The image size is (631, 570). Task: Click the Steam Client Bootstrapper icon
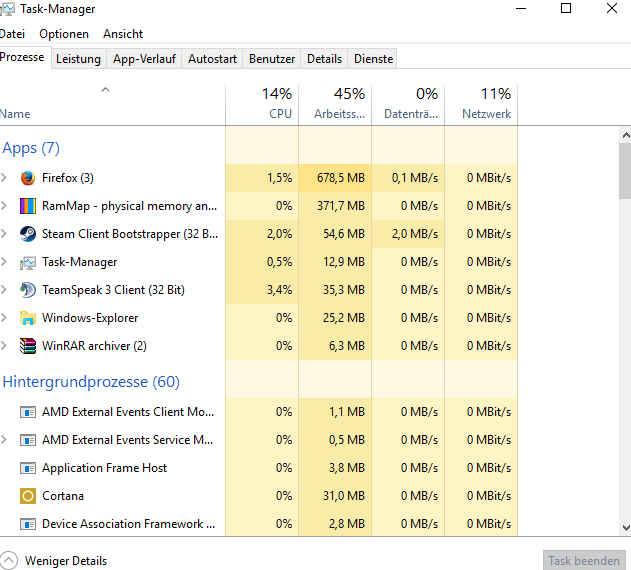[x=28, y=234]
